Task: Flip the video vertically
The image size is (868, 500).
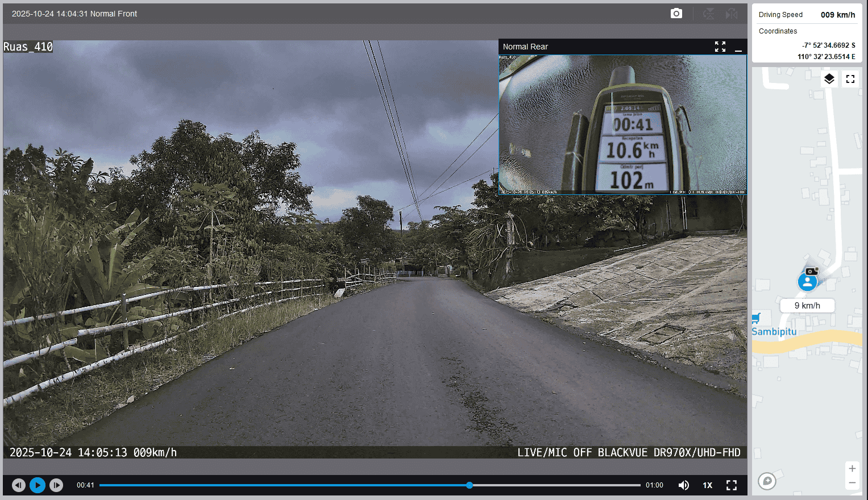Action: pyautogui.click(x=708, y=14)
